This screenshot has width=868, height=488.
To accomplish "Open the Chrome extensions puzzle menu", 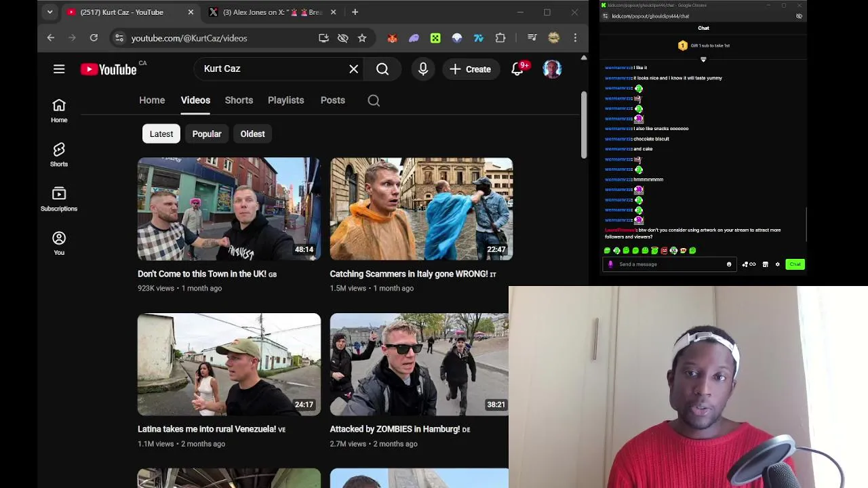I will pos(500,38).
